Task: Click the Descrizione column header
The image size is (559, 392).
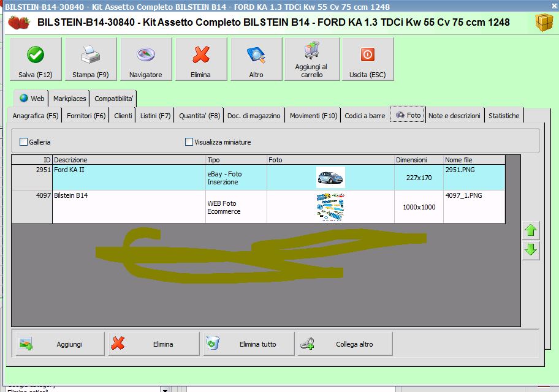Action: coord(129,160)
